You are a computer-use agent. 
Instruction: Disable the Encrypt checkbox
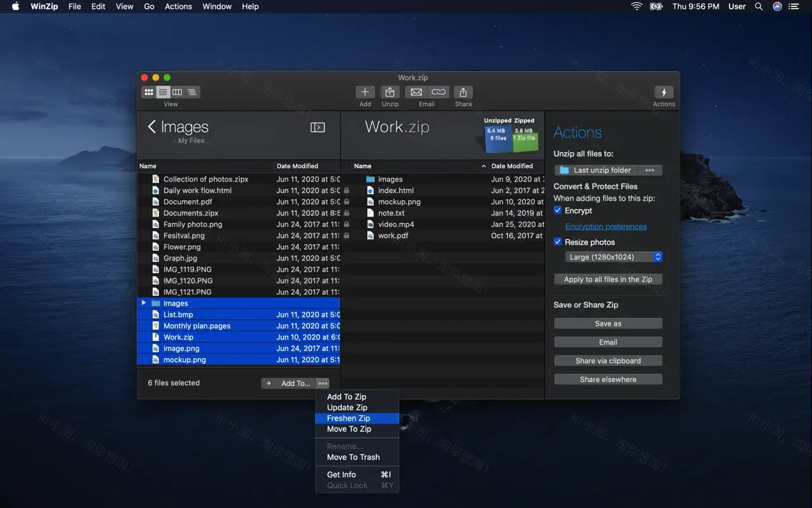click(557, 210)
